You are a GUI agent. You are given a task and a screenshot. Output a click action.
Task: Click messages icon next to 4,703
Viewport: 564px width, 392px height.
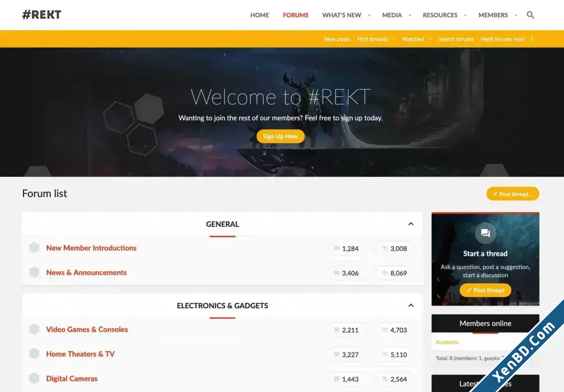tap(385, 330)
